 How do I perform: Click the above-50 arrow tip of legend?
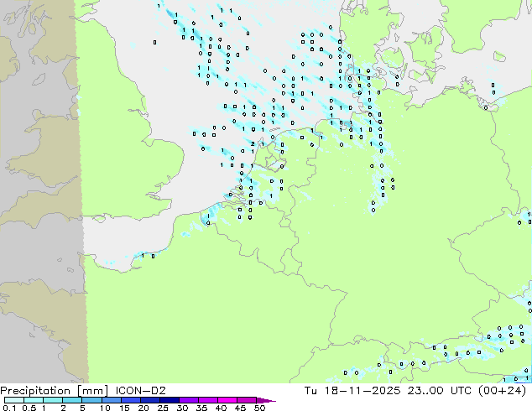click(x=266, y=400)
